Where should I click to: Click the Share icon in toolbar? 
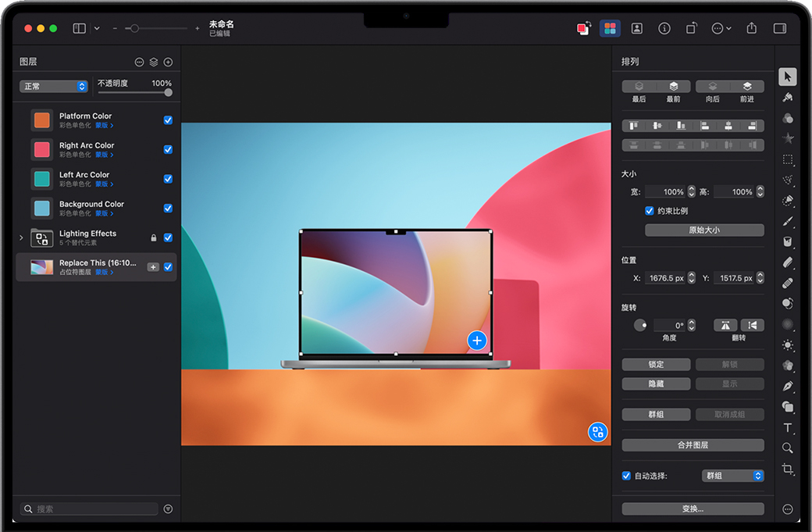[x=751, y=28]
